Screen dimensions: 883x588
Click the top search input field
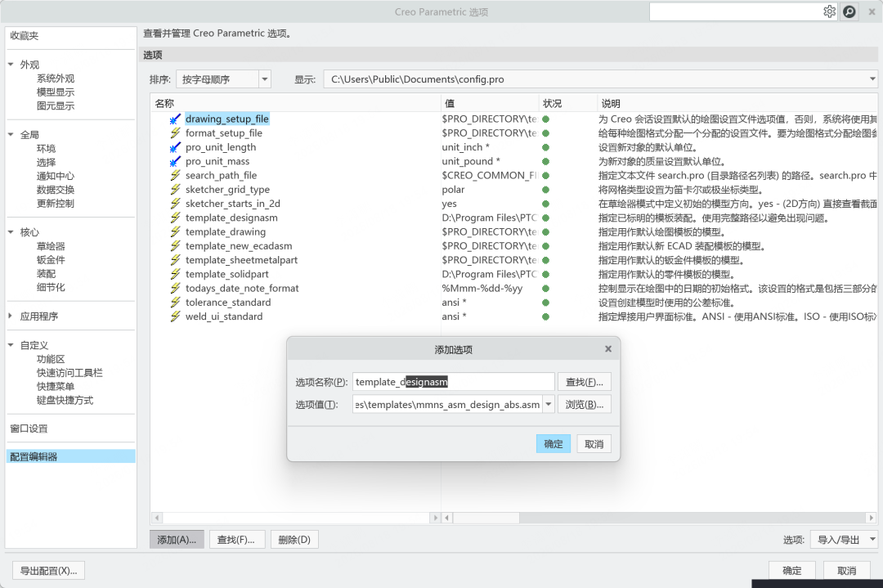736,11
